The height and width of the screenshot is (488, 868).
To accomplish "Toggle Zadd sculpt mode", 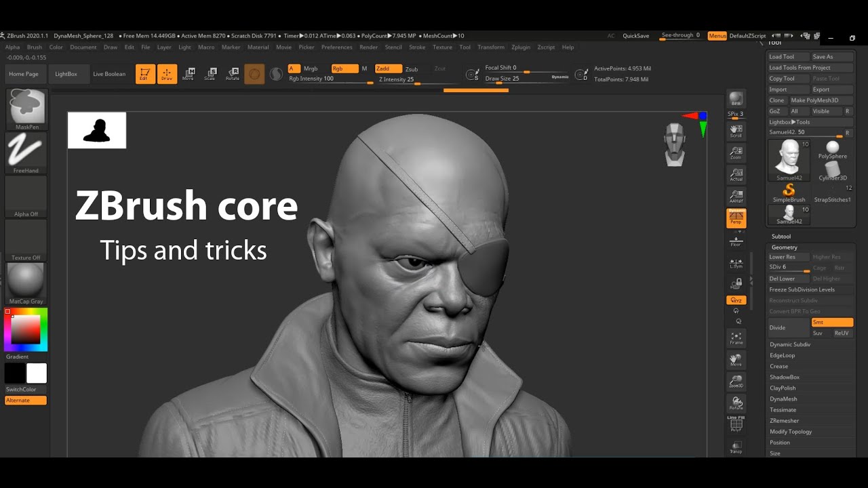I will point(389,68).
